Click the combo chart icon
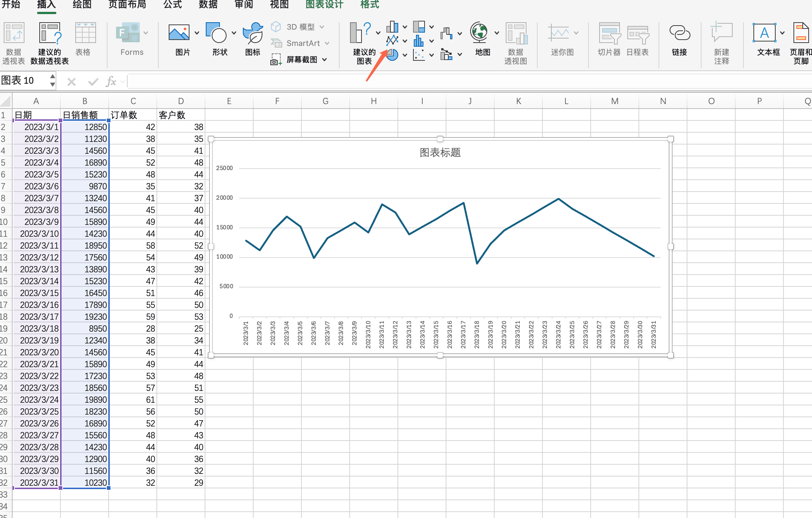The image size is (812, 518). coord(446,55)
